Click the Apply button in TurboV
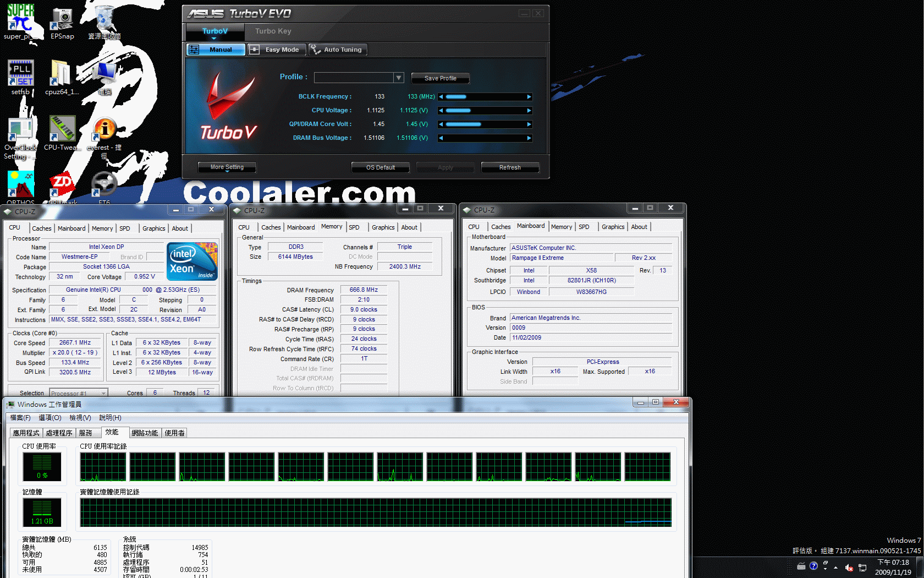This screenshot has width=924, height=578. coord(445,167)
